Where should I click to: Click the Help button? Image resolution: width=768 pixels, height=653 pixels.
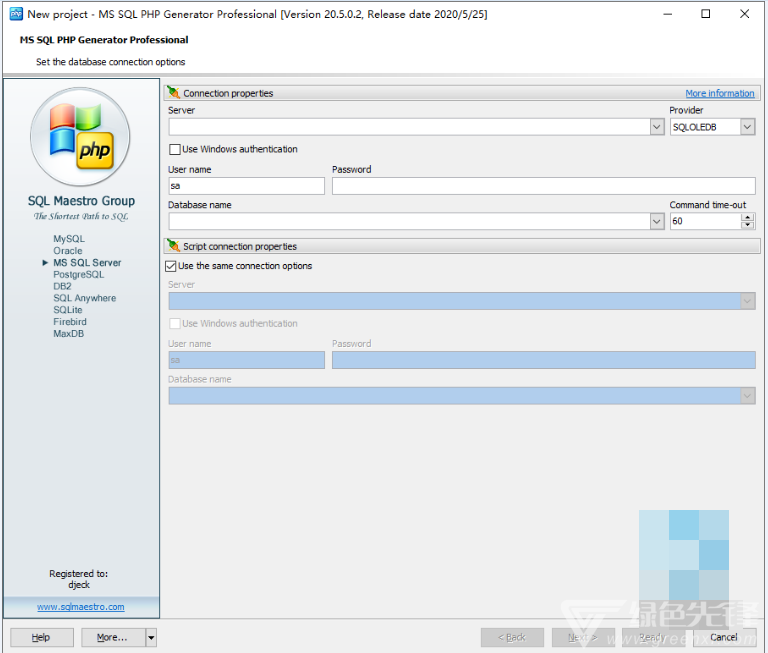point(42,637)
